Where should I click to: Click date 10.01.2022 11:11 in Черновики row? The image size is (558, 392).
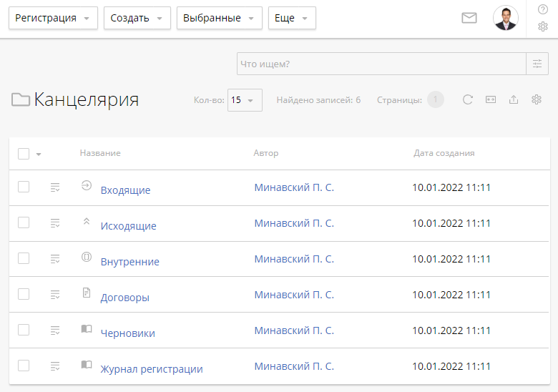(x=451, y=330)
